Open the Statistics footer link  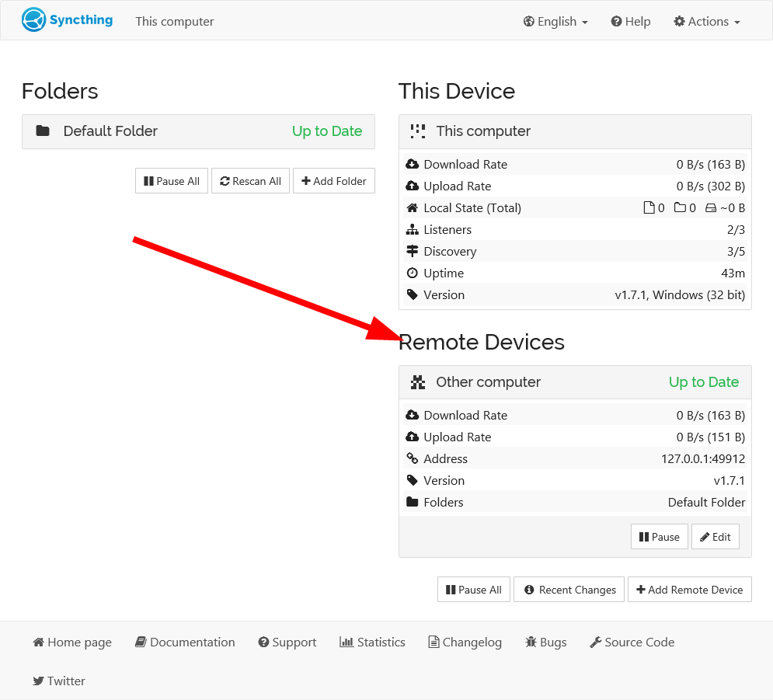(x=373, y=643)
